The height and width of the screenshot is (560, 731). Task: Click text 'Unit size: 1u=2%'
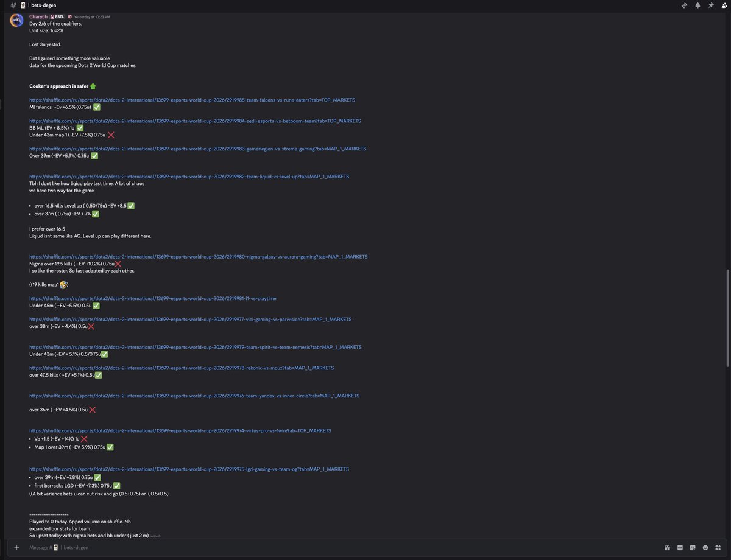pos(46,30)
